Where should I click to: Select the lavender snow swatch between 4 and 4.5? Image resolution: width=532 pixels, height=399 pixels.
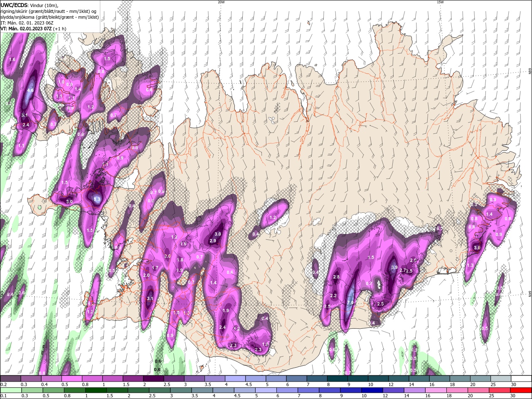pos(235,379)
